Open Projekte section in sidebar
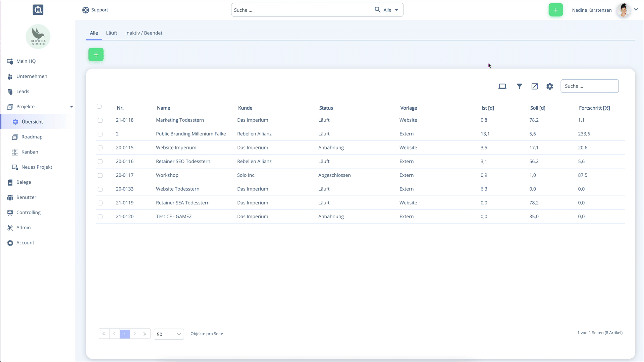This screenshot has width=644, height=362. pos(25,106)
